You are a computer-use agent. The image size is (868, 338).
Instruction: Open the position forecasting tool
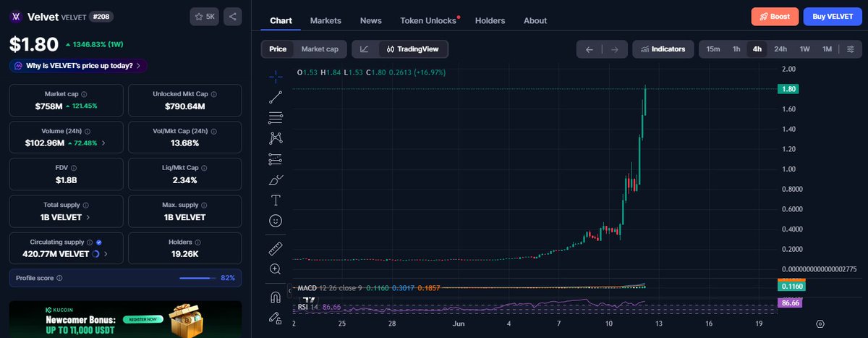coord(276,159)
